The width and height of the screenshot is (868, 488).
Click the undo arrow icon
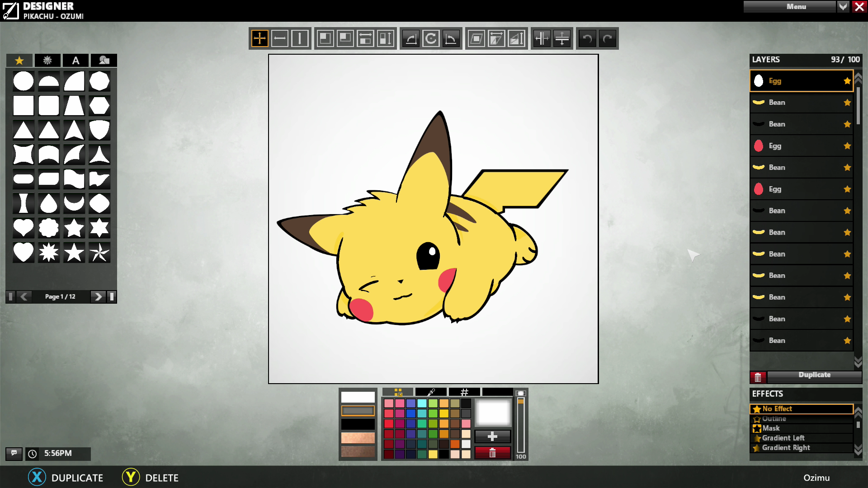(x=587, y=38)
